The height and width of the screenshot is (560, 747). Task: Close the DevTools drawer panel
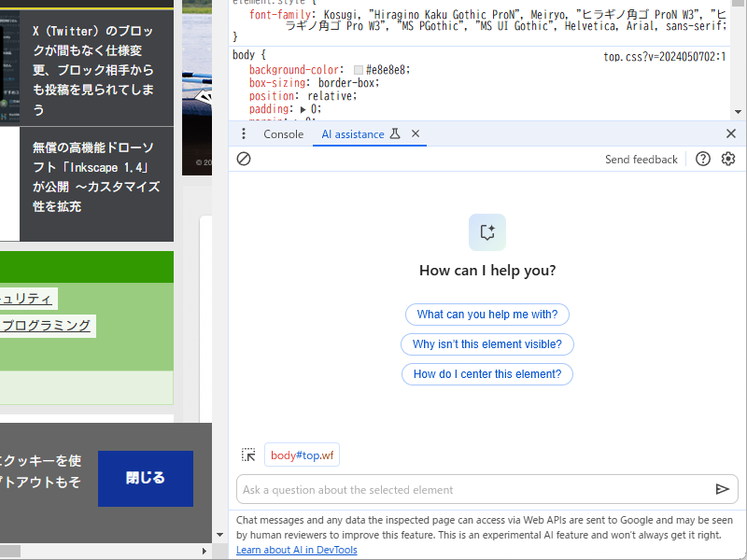[731, 133]
